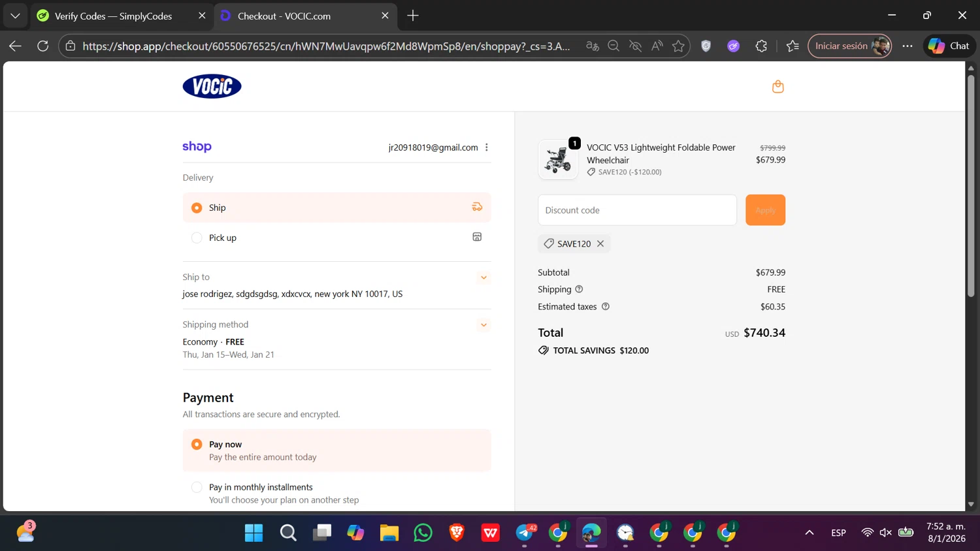Open Brave browser from the taskbar
Viewport: 980px width, 551px height.
point(457,533)
